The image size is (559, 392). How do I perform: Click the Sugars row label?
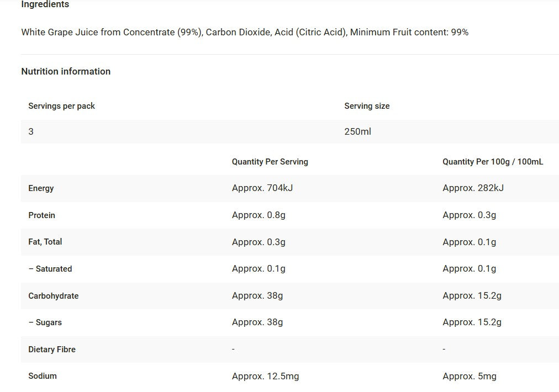click(45, 322)
